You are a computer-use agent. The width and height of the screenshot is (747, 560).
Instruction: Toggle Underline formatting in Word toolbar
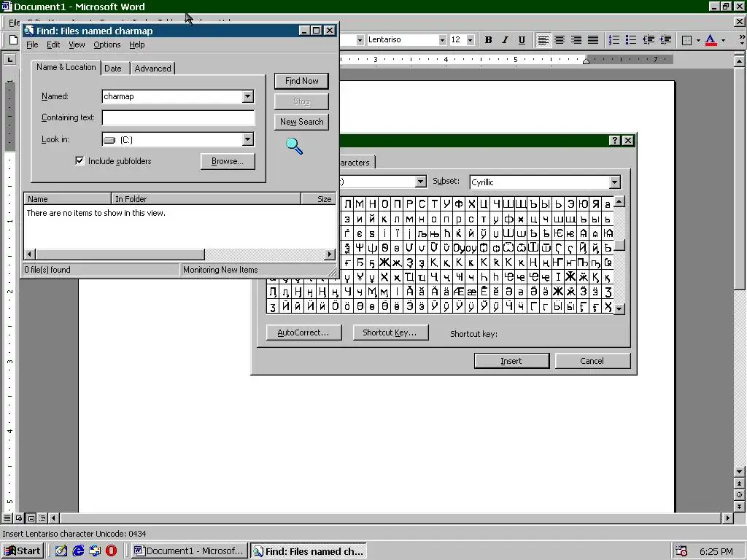click(522, 40)
